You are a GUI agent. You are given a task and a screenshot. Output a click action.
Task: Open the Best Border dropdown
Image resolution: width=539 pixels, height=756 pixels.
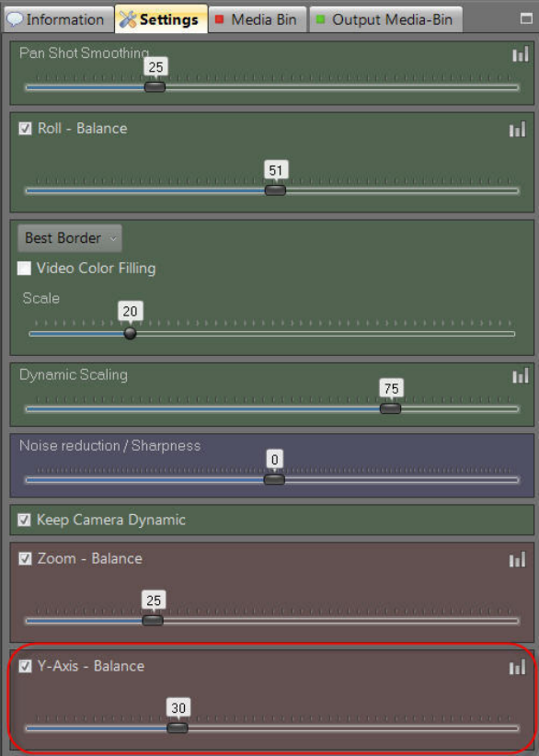click(70, 237)
